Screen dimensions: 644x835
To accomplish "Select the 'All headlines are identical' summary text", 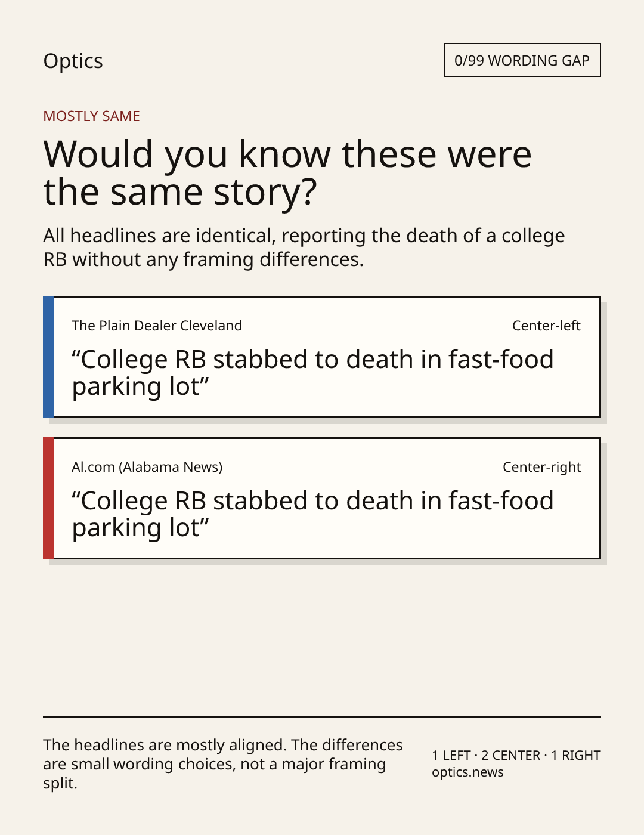I will pyautogui.click(x=304, y=248).
